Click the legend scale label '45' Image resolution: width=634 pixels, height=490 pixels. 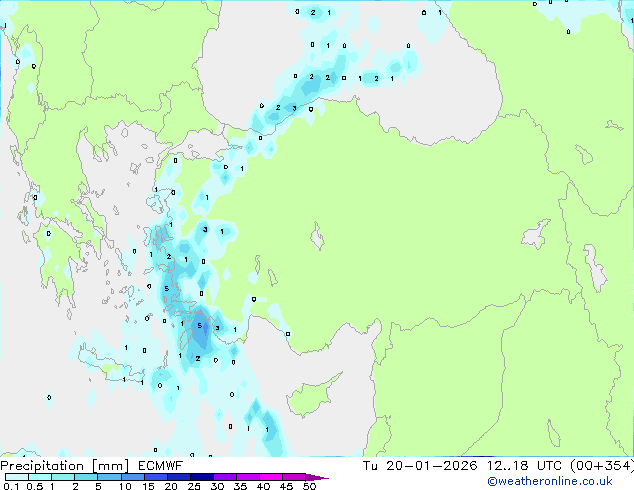pyautogui.click(x=286, y=486)
